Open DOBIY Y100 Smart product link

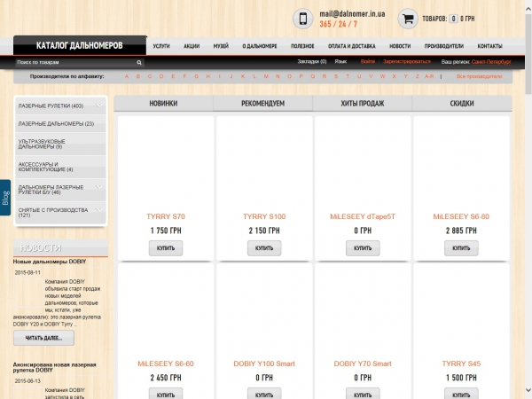(x=264, y=364)
